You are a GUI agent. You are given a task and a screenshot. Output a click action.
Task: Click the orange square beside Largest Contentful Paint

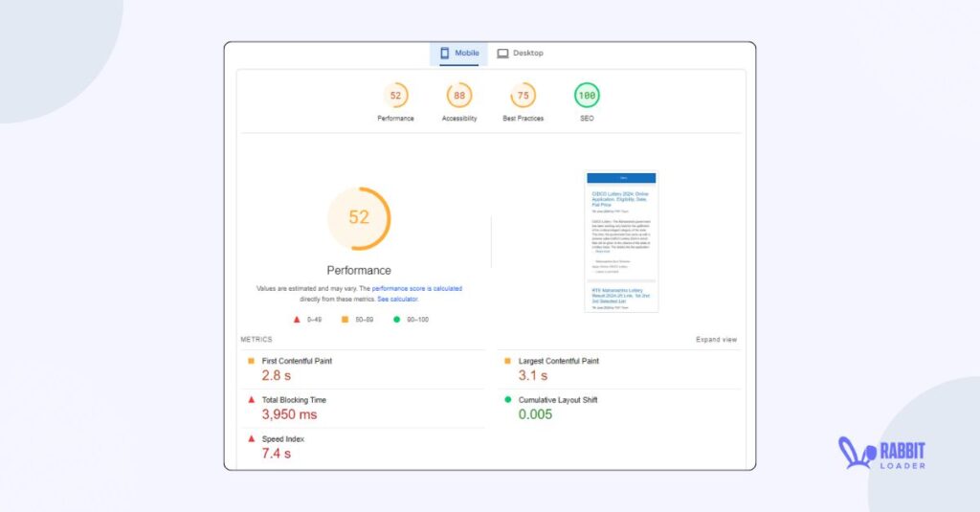507,361
